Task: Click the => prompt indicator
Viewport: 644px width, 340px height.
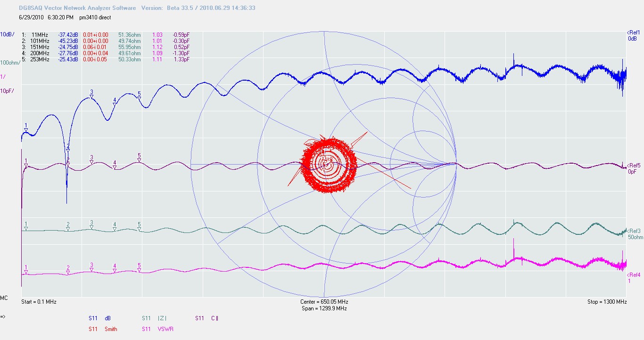Action: [3, 316]
